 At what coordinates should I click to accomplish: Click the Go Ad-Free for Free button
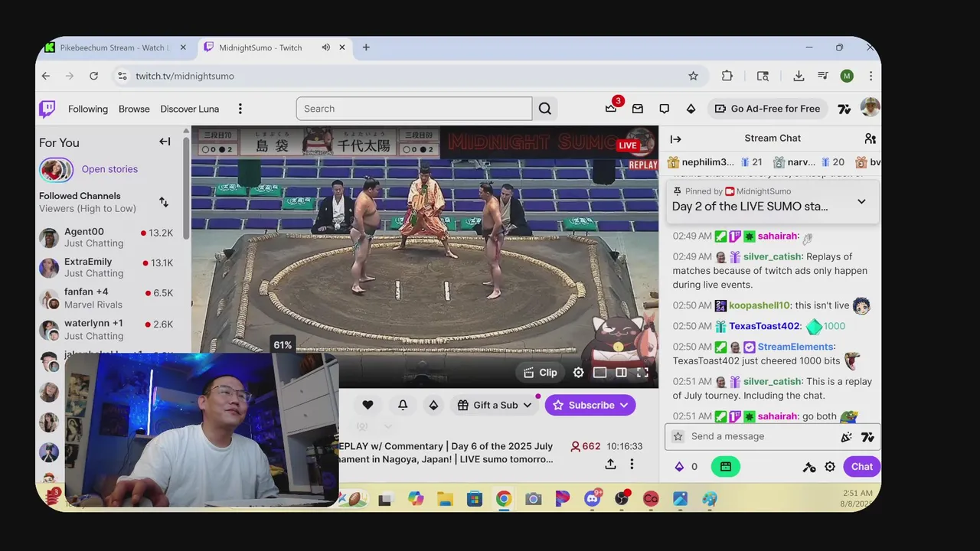(767, 109)
